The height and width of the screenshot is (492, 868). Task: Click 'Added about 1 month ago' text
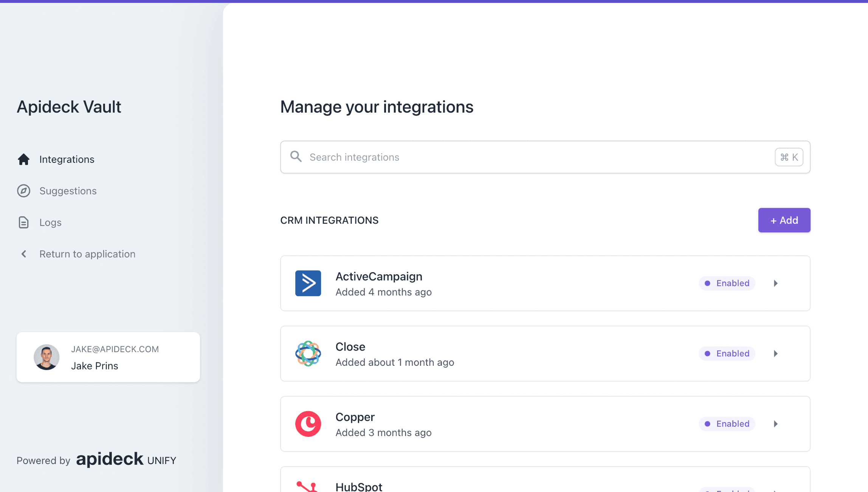(395, 362)
